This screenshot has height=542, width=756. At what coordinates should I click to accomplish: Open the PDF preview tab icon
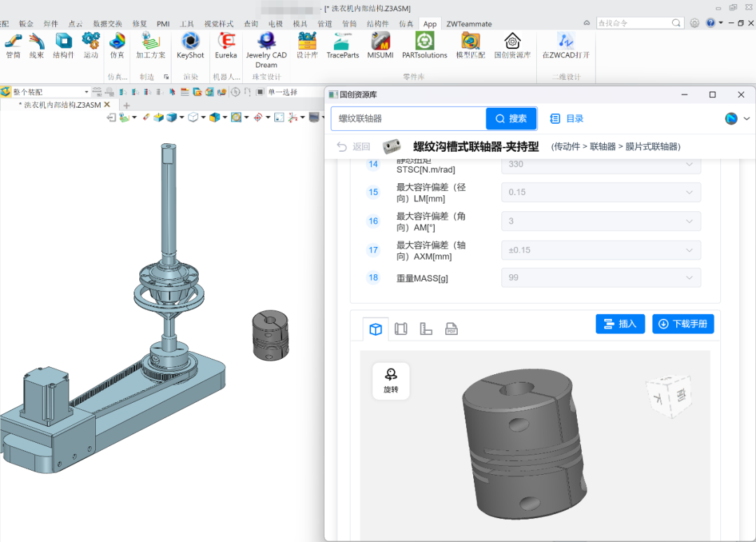pos(451,329)
